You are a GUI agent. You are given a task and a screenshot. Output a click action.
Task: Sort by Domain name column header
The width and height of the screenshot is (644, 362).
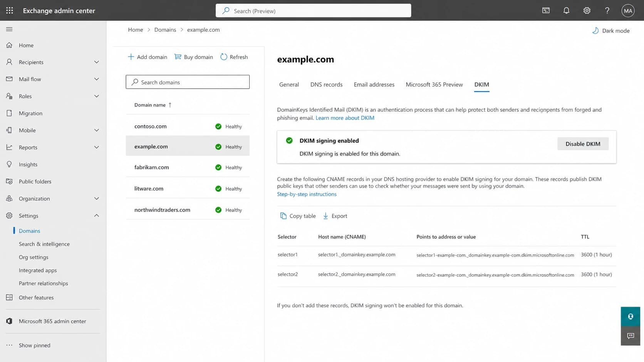153,105
